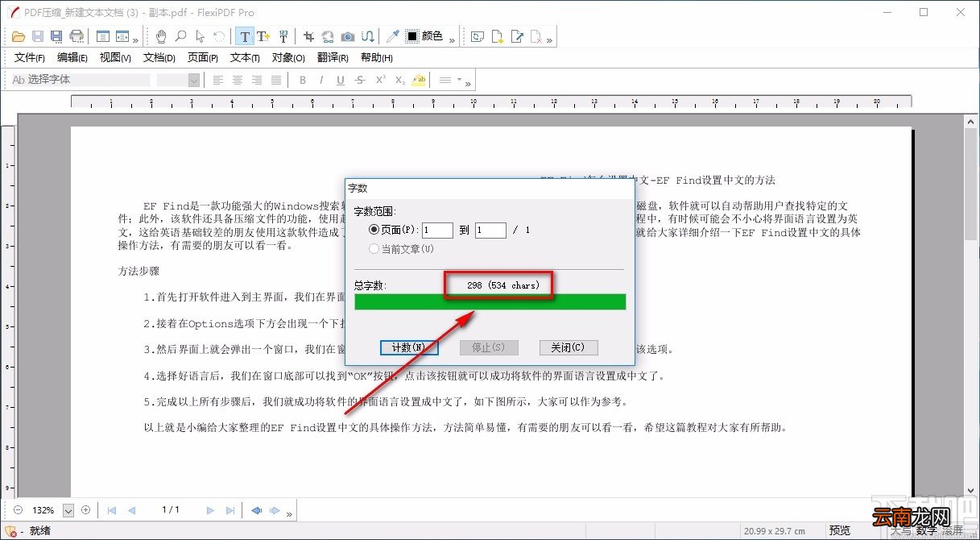Click the Save As disk icon
The width and height of the screenshot is (980, 540).
[x=56, y=36]
